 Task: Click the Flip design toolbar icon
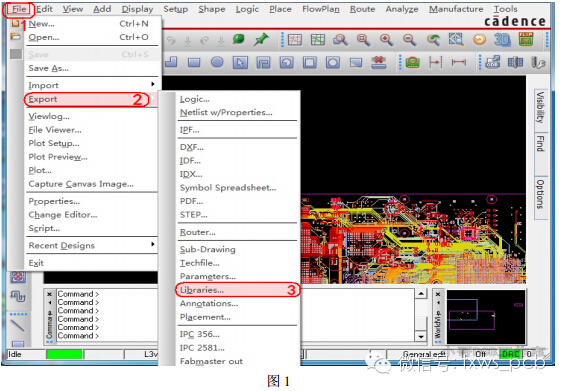pyautogui.click(x=526, y=39)
